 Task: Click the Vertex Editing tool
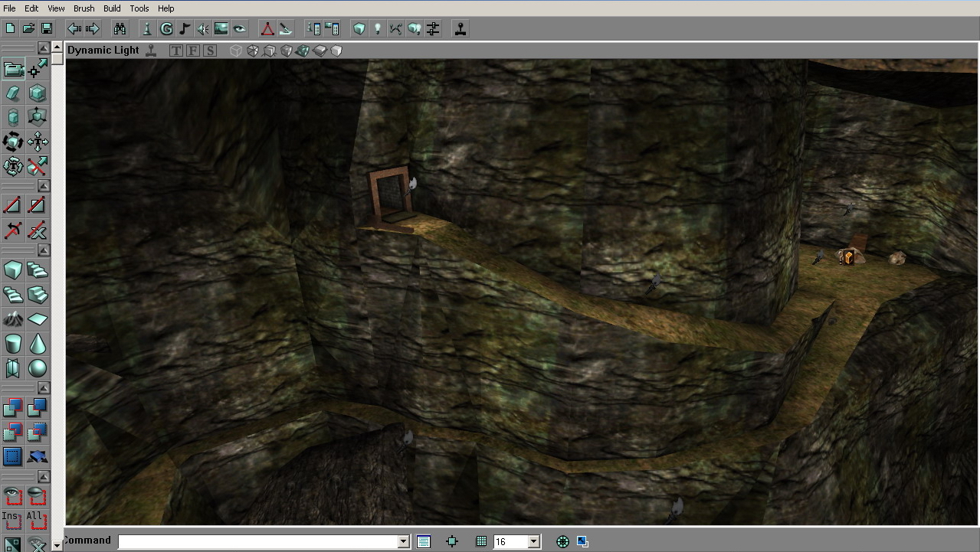37,69
